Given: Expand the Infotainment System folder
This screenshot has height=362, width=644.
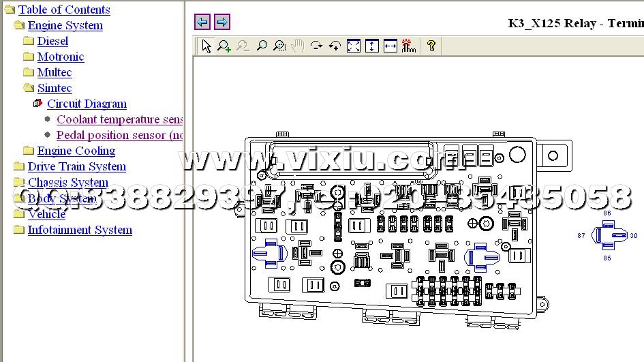Looking at the screenshot, I should point(80,230).
